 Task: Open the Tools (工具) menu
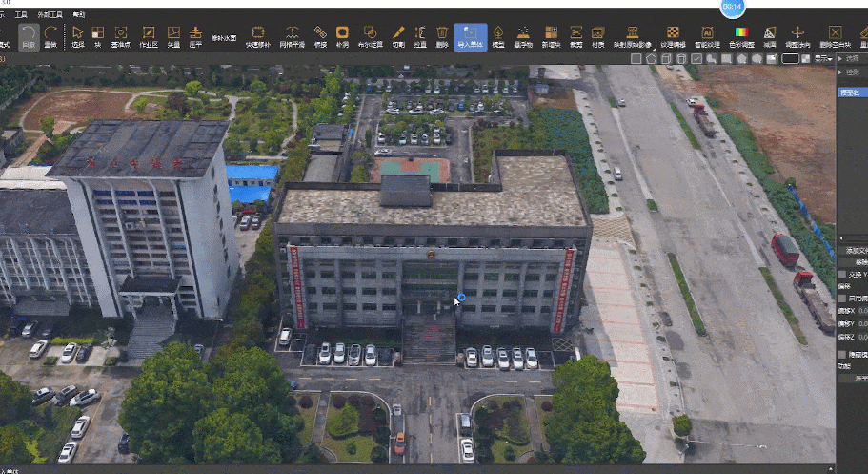click(x=21, y=16)
